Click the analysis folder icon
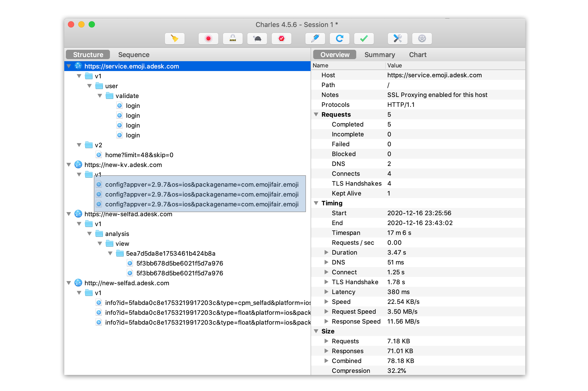This screenshot has height=391, width=588. (99, 234)
